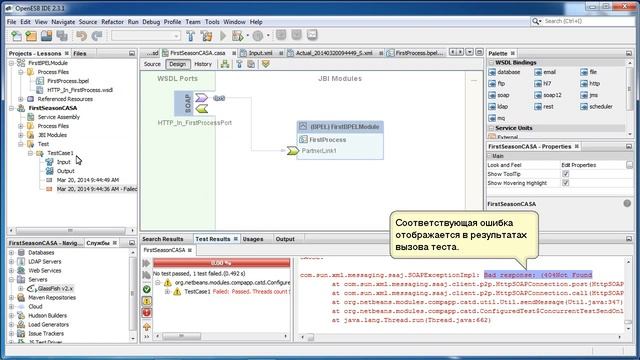Open the Refactor menu

(x=112, y=22)
